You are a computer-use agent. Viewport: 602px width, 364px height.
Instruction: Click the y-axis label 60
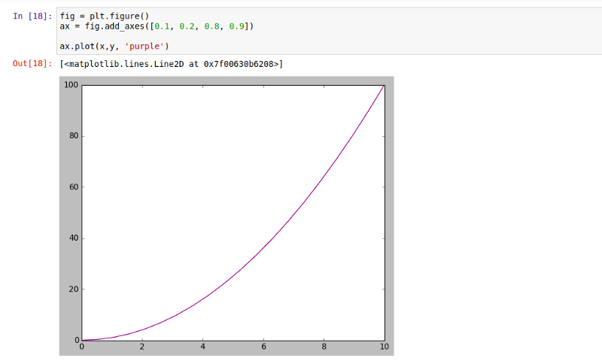pos(74,187)
